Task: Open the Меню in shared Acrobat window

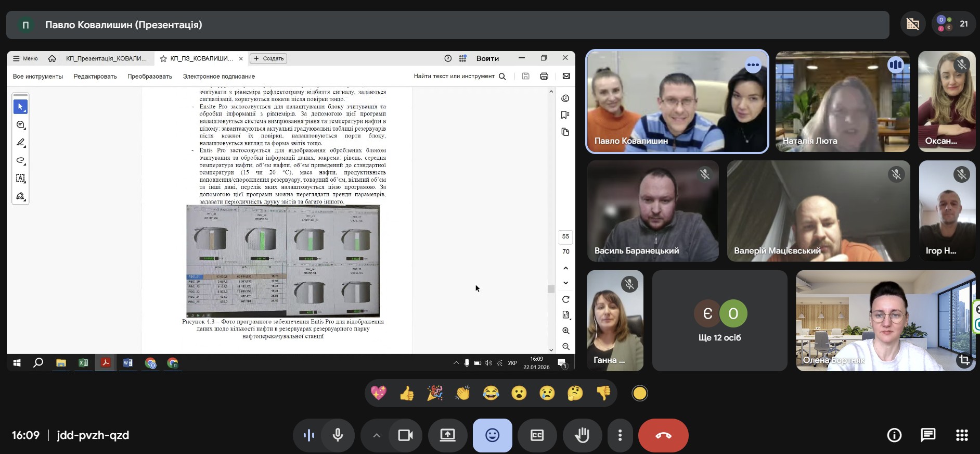Action: click(x=25, y=58)
